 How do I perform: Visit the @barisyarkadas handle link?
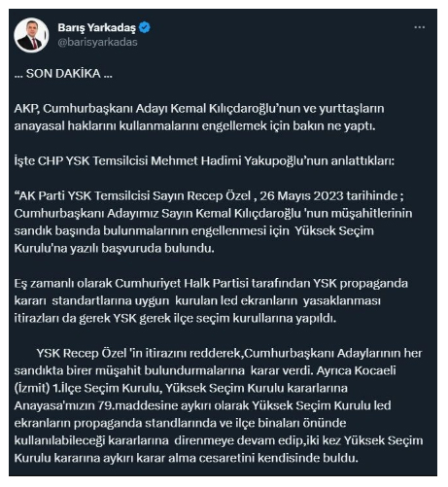pyautogui.click(x=97, y=42)
